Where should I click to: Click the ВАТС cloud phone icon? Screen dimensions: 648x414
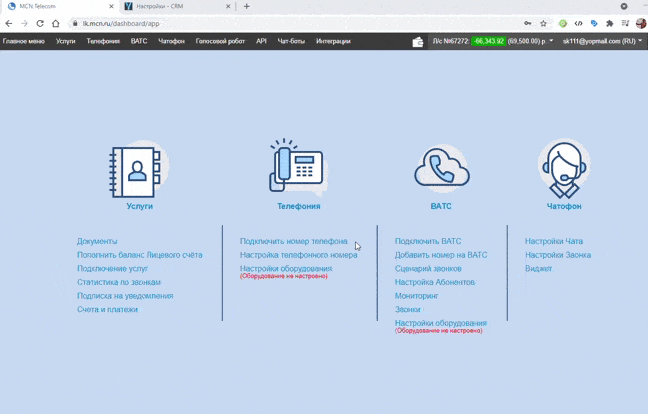coord(441,168)
